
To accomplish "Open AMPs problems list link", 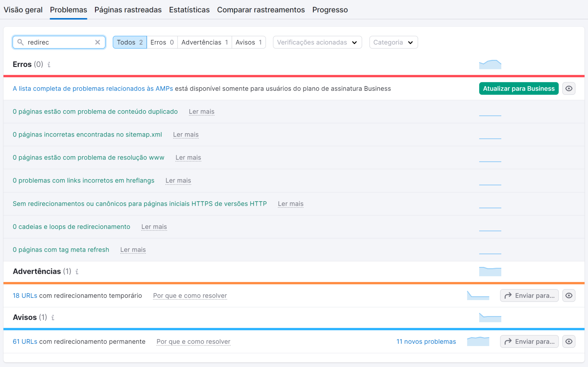I will (93, 88).
